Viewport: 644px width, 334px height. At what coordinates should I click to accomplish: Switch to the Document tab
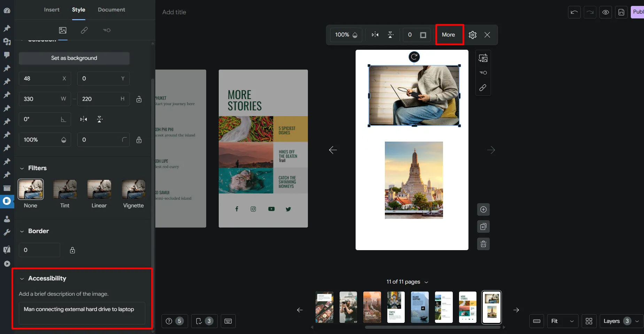111,10
